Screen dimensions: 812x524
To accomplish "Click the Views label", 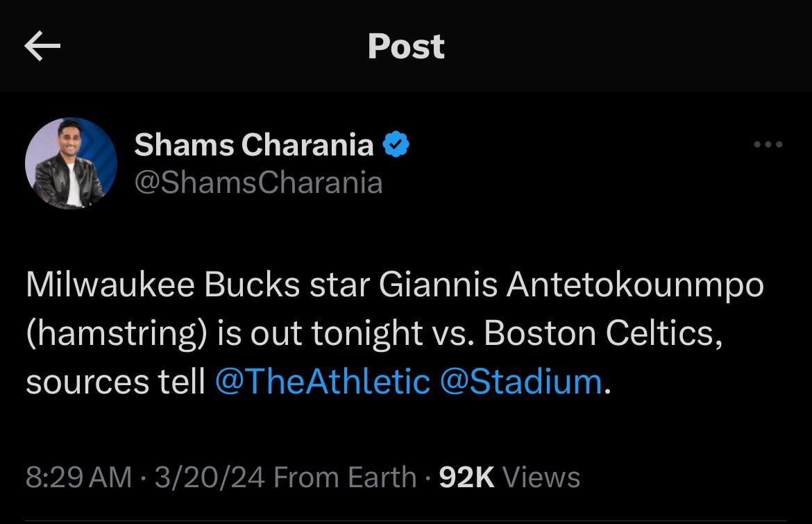I will (541, 477).
